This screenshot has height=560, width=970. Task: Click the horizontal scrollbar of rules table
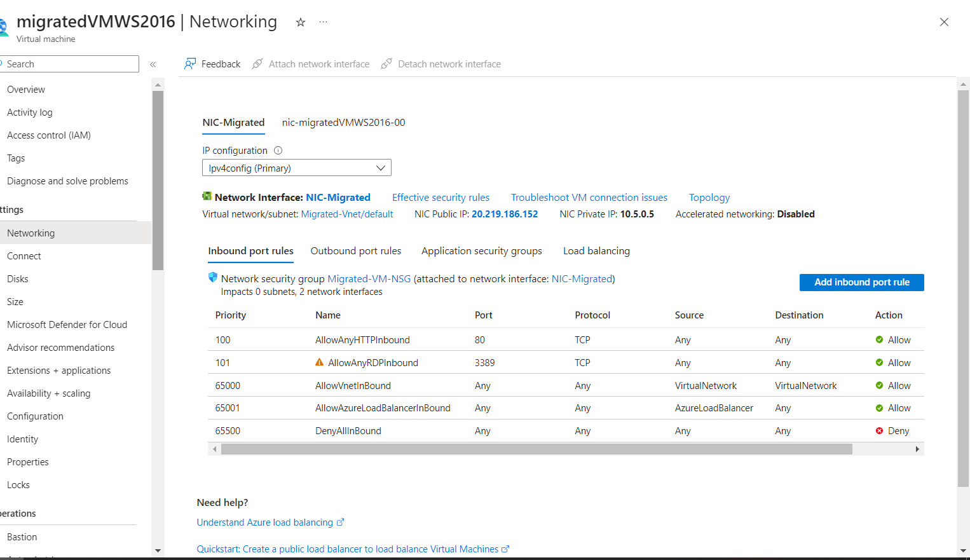coord(536,449)
